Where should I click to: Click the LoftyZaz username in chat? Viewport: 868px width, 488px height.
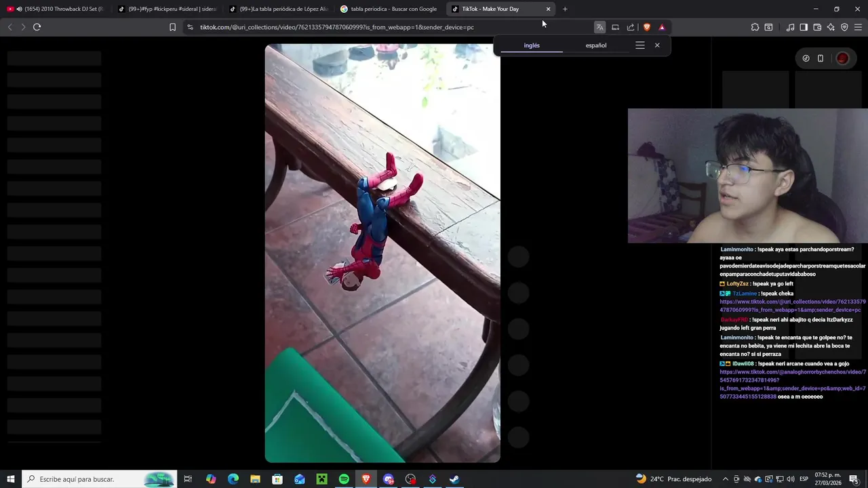pos(738,284)
